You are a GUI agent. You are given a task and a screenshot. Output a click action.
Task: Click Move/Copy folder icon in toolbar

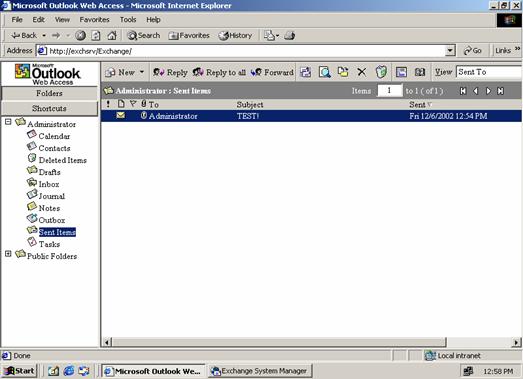click(343, 72)
